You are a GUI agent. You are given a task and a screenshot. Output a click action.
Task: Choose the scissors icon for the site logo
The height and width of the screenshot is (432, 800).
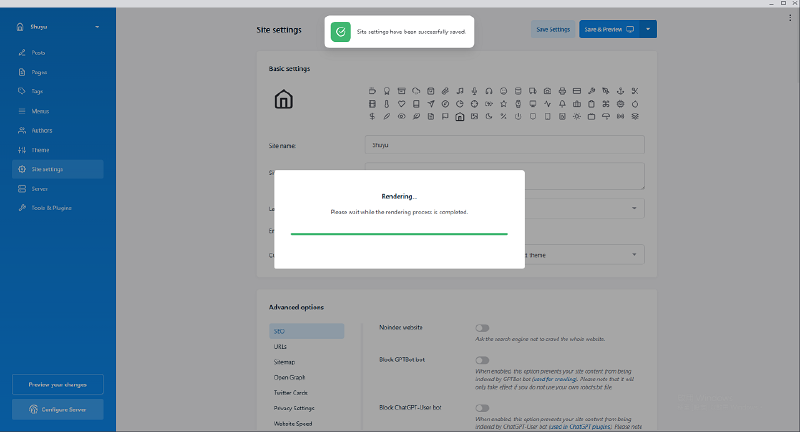coord(635,90)
